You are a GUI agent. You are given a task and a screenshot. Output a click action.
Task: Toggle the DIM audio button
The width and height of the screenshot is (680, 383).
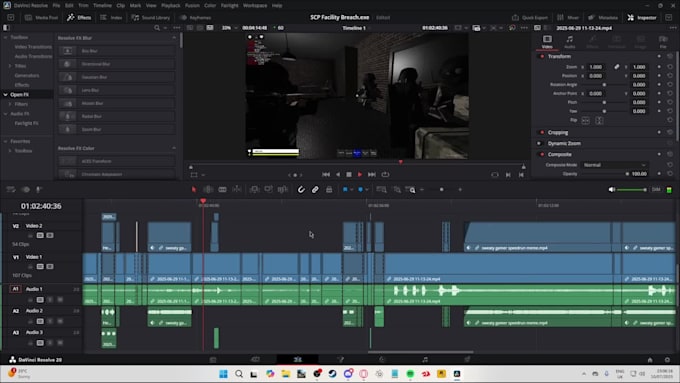click(656, 190)
